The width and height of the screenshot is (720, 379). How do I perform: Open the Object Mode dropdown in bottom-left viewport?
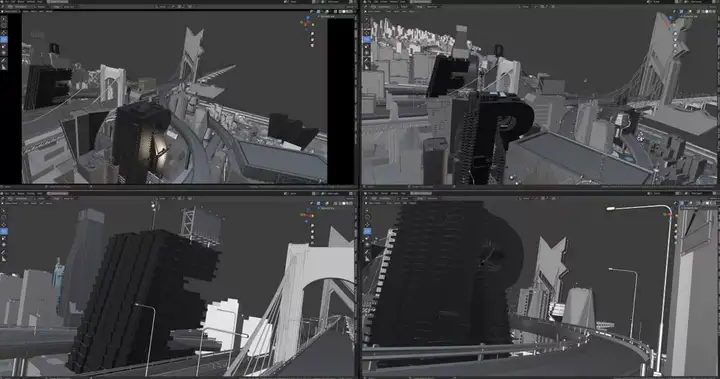[11, 204]
